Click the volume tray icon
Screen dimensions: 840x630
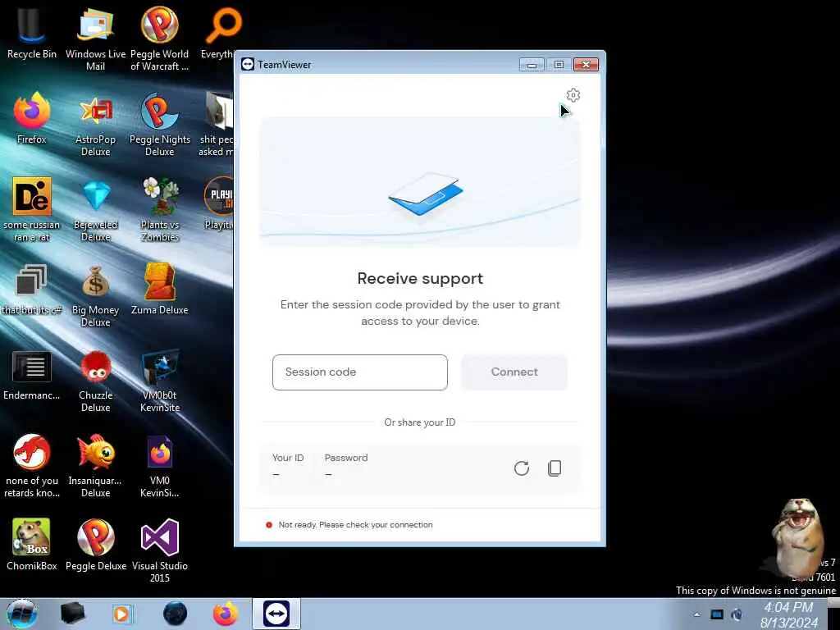[x=737, y=614]
